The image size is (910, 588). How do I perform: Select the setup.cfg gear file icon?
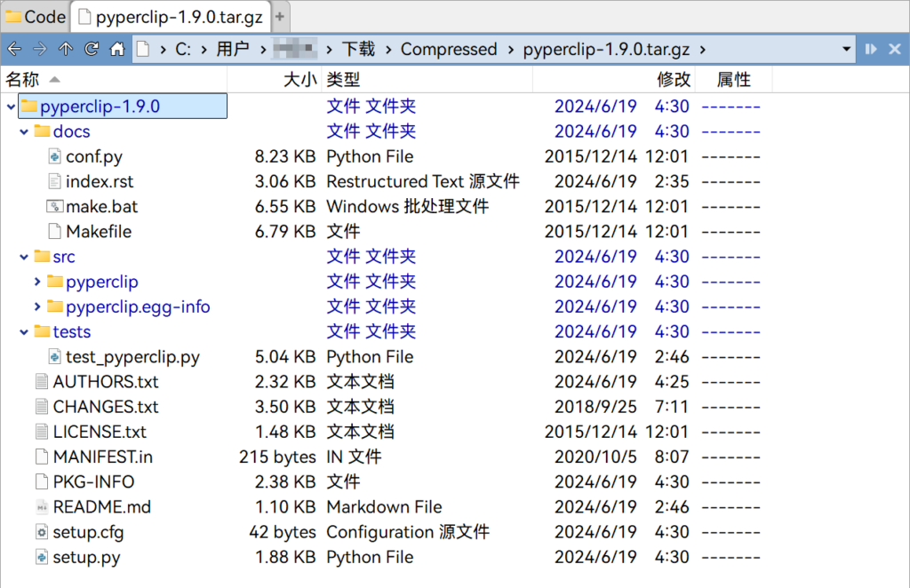click(x=42, y=532)
